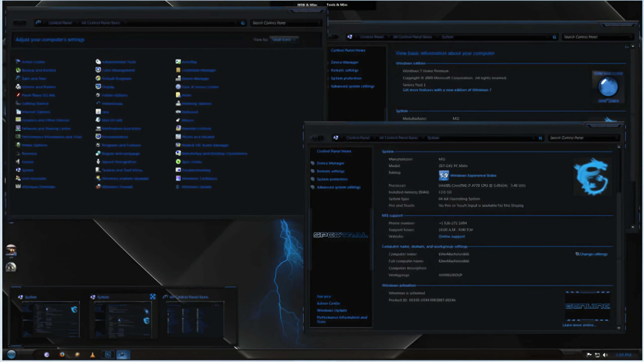Click search box in front System window
Viewport: 644px width, 362px height.
tap(584, 138)
